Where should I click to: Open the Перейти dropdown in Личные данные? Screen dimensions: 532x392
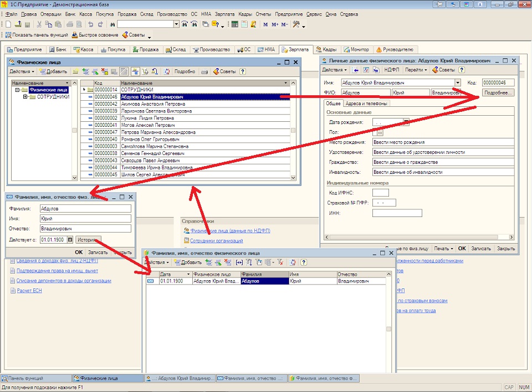point(416,70)
